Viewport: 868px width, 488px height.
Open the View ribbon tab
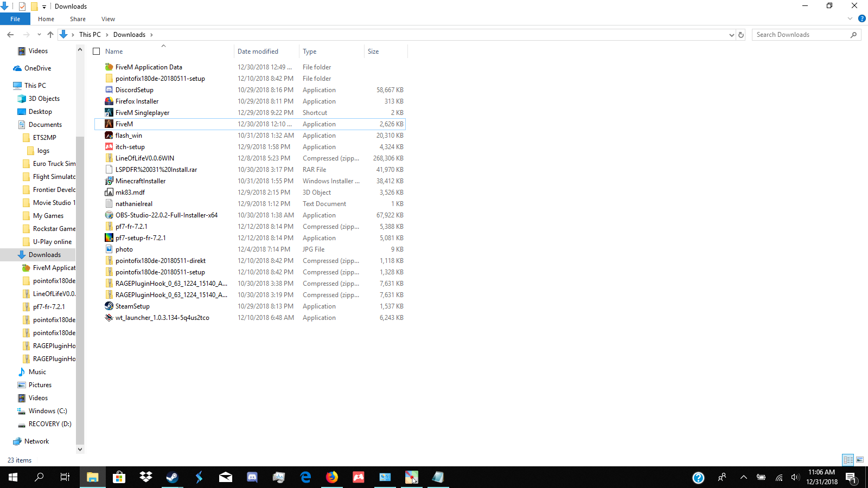point(108,19)
